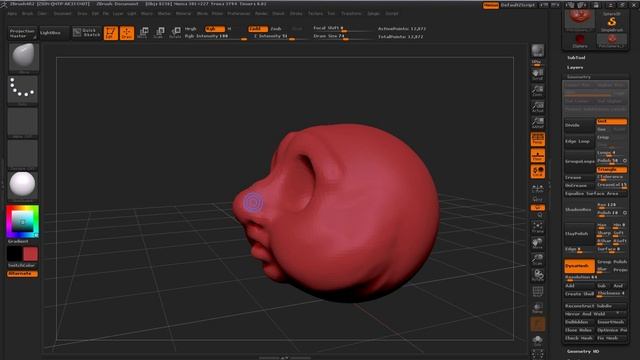Select the red main color swatch

pos(31,254)
